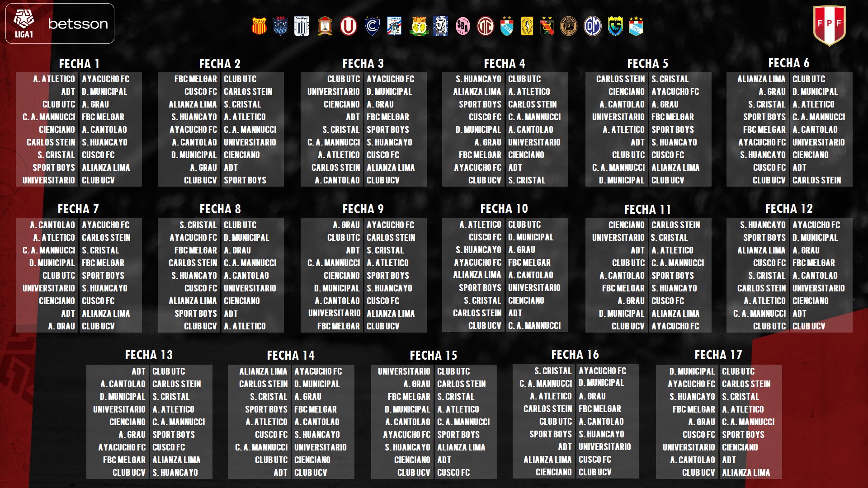Image resolution: width=868 pixels, height=488 pixels.
Task: Click the Cienciano C shield crest
Action: [372, 27]
